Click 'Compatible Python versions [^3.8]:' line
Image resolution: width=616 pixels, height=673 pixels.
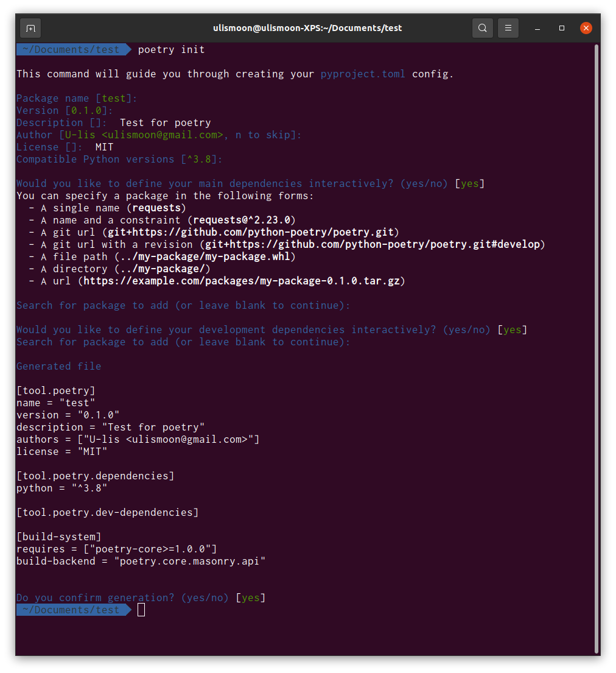point(119,159)
